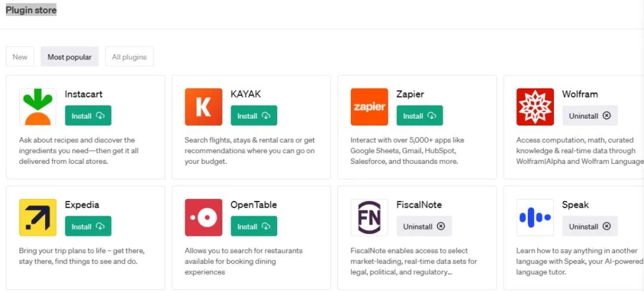Click the Speak waveform logo icon
Screen dimensions: 644x292
tap(535, 218)
